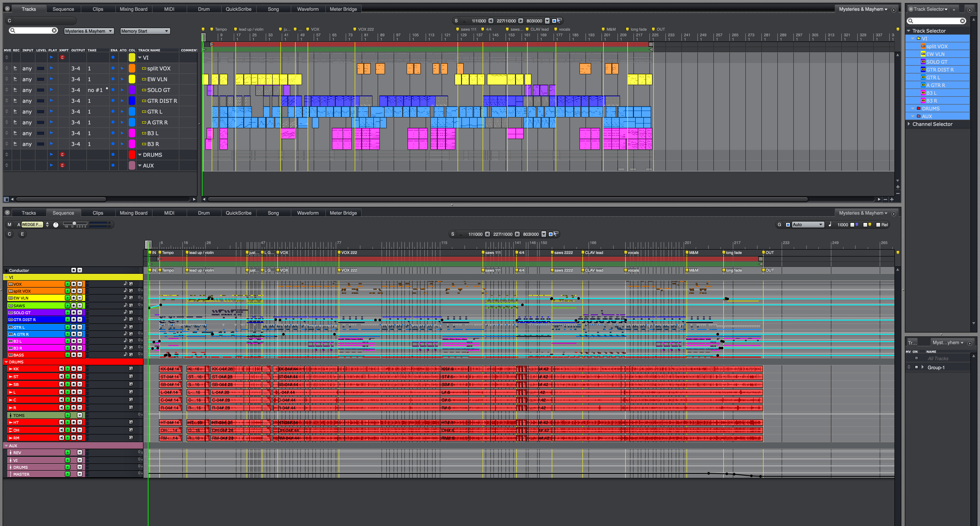Select SOLO GT in the Track Selector list
The height and width of the screenshot is (526, 980).
(937, 62)
